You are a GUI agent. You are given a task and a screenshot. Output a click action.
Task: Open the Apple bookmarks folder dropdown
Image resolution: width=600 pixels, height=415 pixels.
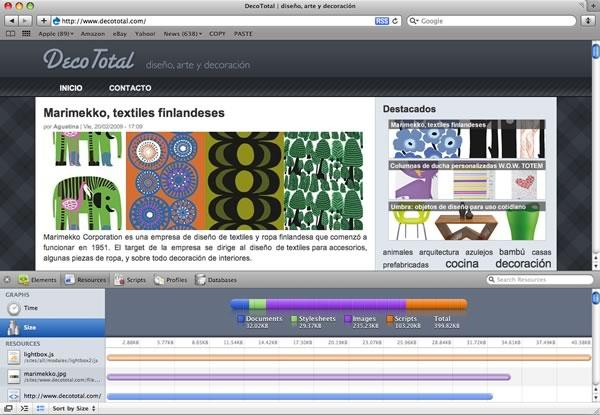(x=56, y=34)
